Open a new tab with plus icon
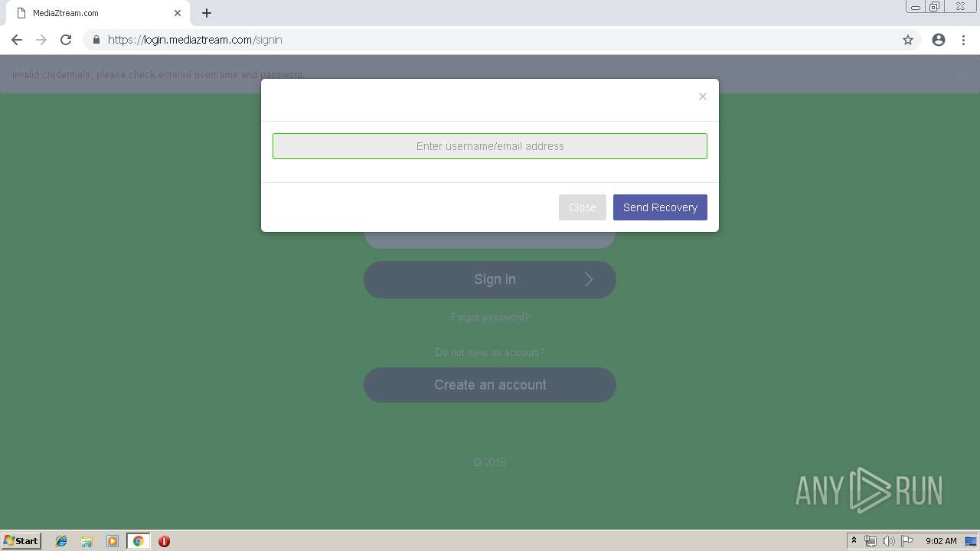 coord(207,13)
